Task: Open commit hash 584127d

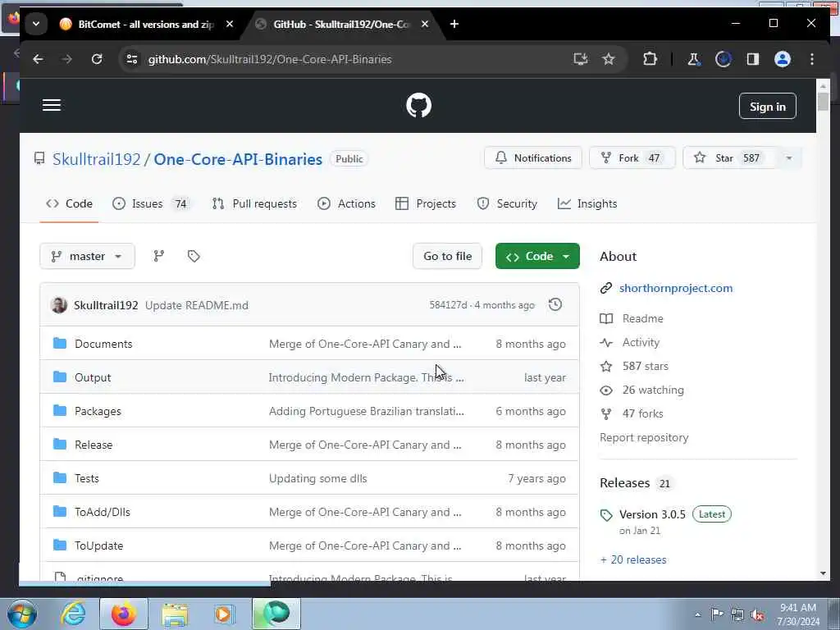Action: 448,305
